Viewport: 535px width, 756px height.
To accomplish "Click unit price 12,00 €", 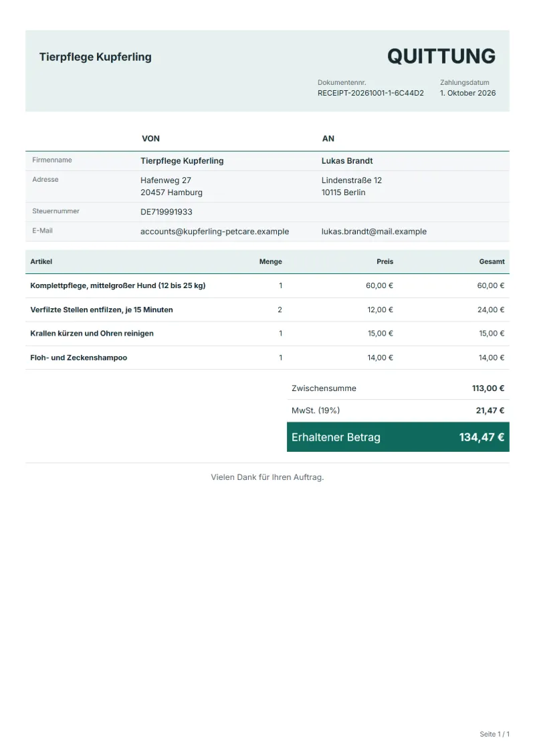I will tap(380, 310).
